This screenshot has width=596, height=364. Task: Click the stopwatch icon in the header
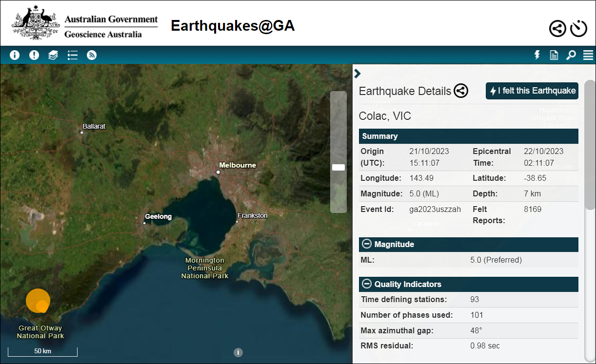(578, 28)
